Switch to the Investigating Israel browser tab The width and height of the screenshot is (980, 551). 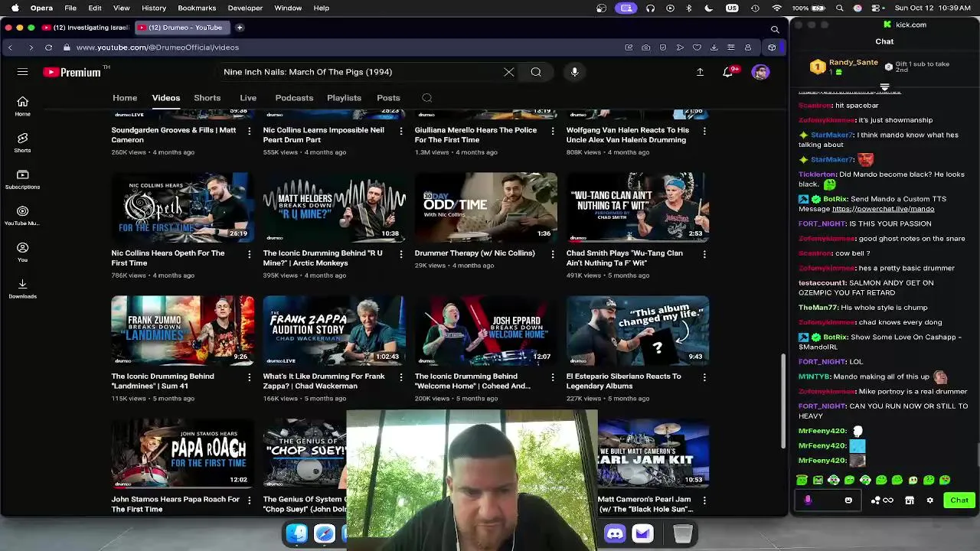click(86, 28)
